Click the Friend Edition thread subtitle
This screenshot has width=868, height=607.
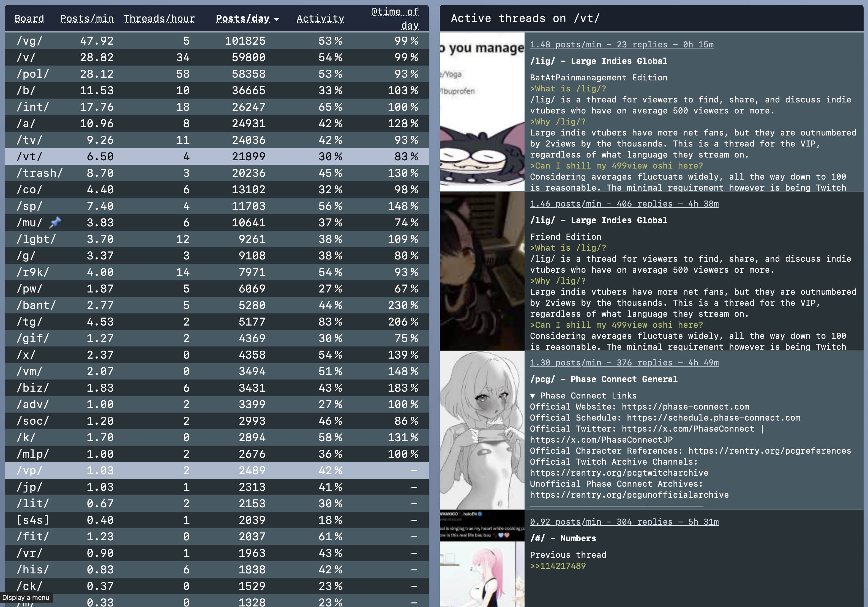[566, 237]
